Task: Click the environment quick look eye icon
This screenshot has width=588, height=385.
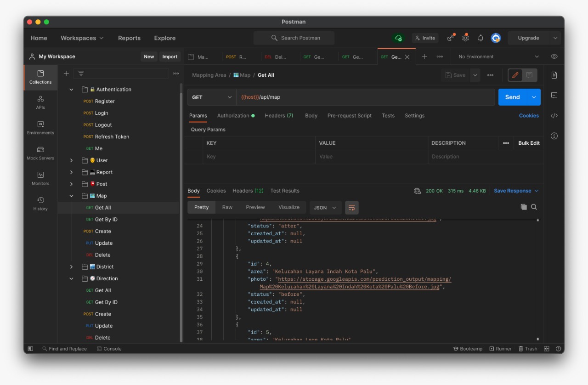Action: [x=554, y=57]
